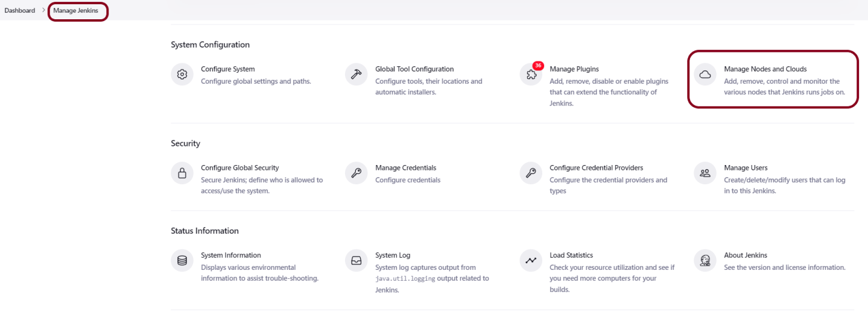The height and width of the screenshot is (315, 868).
Task: Click the System Configuration section heading
Action: click(210, 45)
